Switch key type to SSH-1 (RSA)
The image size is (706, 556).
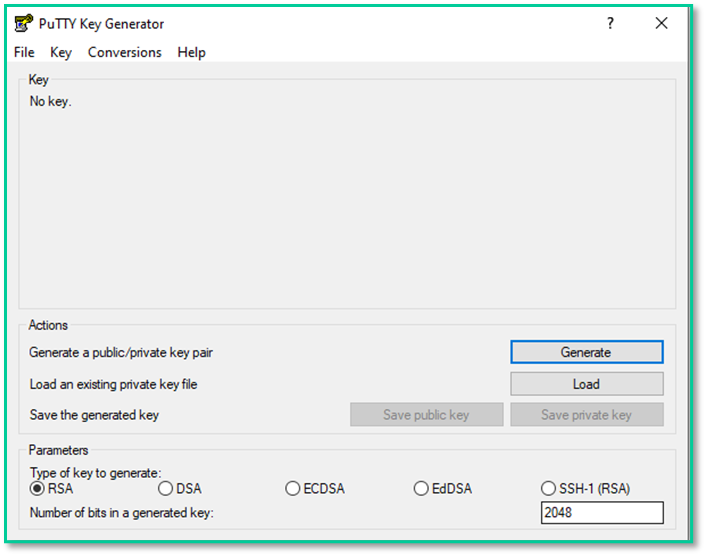(x=548, y=489)
